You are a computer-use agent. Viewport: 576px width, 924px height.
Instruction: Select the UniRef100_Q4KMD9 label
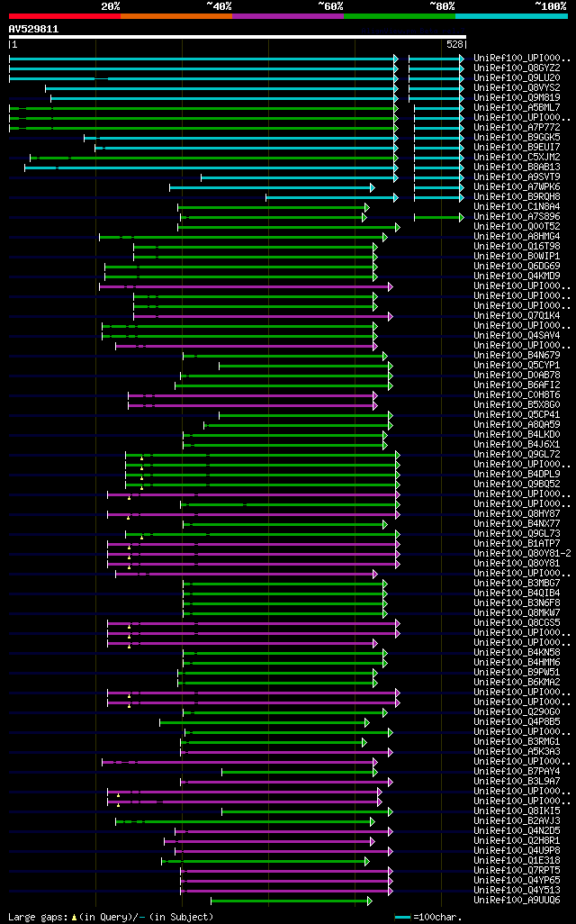coord(517,276)
